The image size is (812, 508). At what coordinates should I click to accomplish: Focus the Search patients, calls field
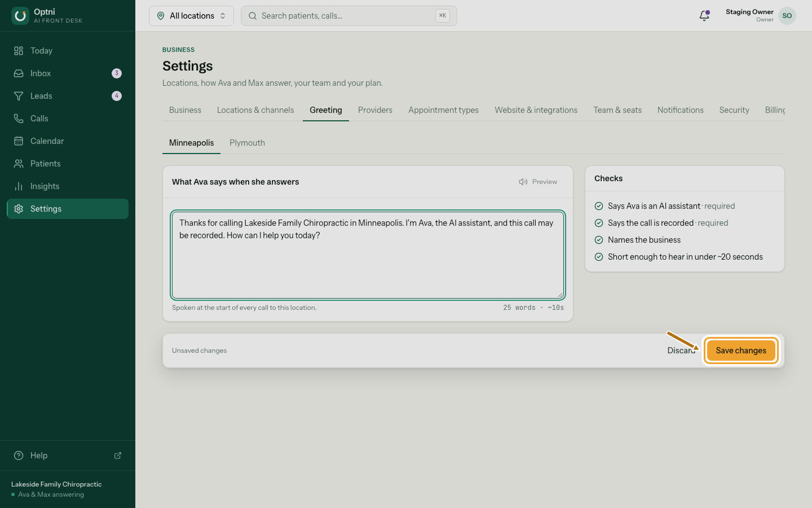pyautogui.click(x=349, y=16)
